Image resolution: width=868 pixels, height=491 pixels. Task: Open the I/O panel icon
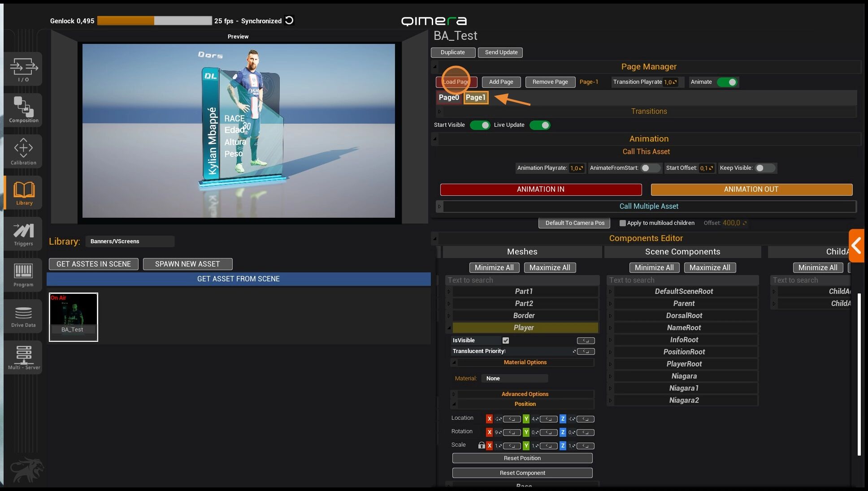[23, 69]
